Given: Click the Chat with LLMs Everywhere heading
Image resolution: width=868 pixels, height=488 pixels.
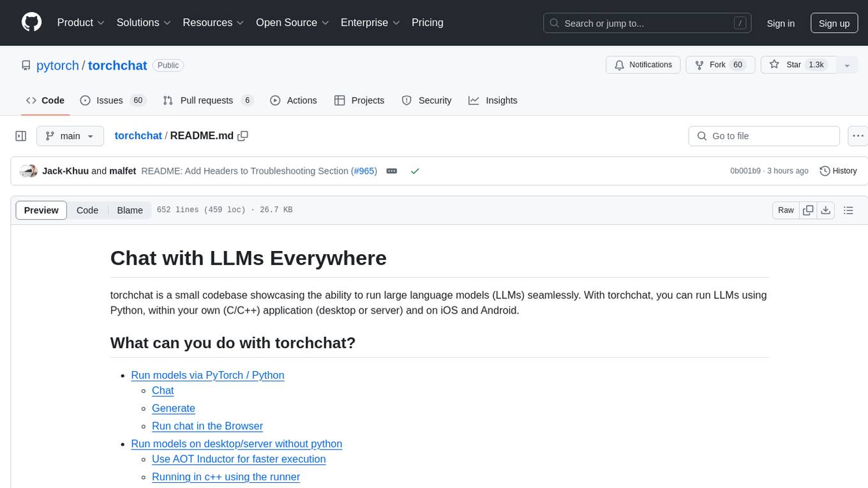Looking at the screenshot, I should (x=248, y=258).
